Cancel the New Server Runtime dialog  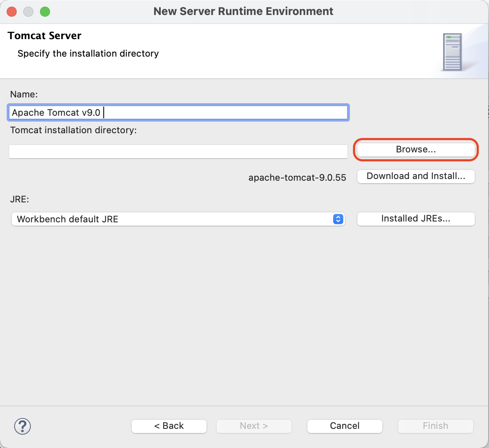(x=344, y=426)
